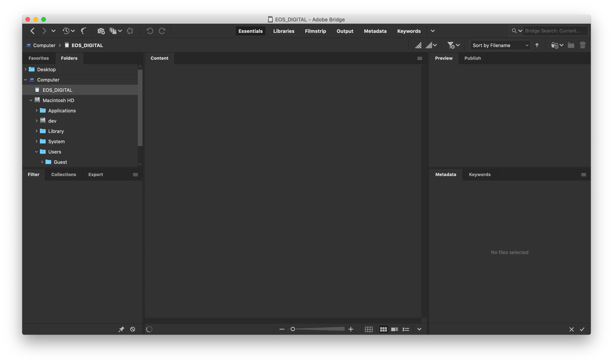Open the Collections panel tab
Image resolution: width=613 pixels, height=364 pixels.
click(64, 174)
